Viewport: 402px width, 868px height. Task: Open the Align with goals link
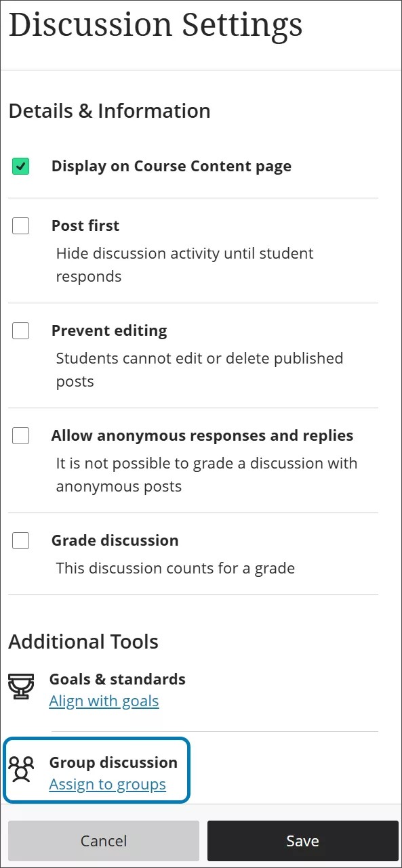point(104,701)
